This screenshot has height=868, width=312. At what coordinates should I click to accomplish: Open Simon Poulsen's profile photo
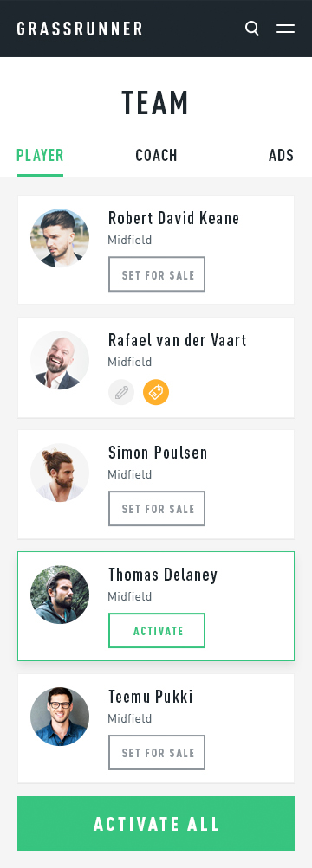pyautogui.click(x=60, y=473)
